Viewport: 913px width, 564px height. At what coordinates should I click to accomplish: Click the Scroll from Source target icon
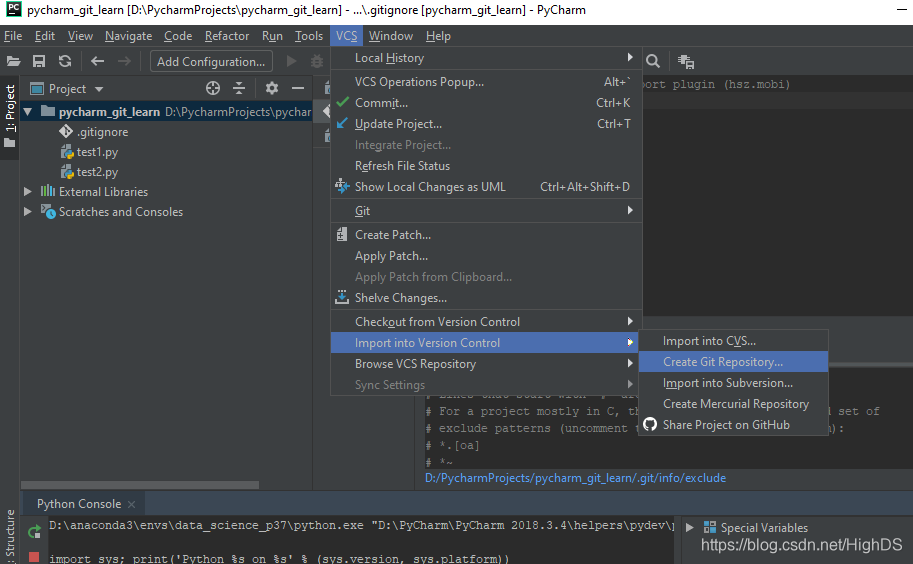(x=213, y=88)
